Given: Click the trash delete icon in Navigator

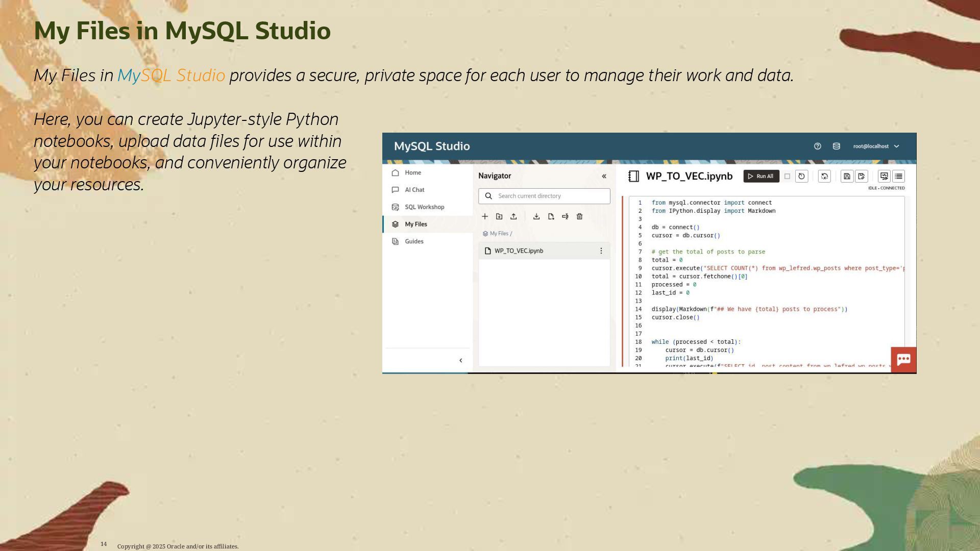Looking at the screenshot, I should [x=579, y=216].
